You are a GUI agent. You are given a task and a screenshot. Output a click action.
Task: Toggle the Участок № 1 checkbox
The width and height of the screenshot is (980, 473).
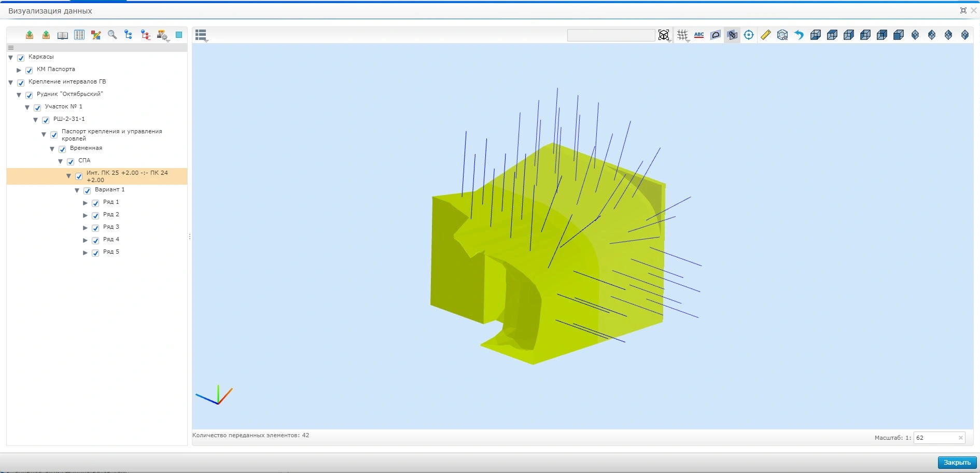37,107
